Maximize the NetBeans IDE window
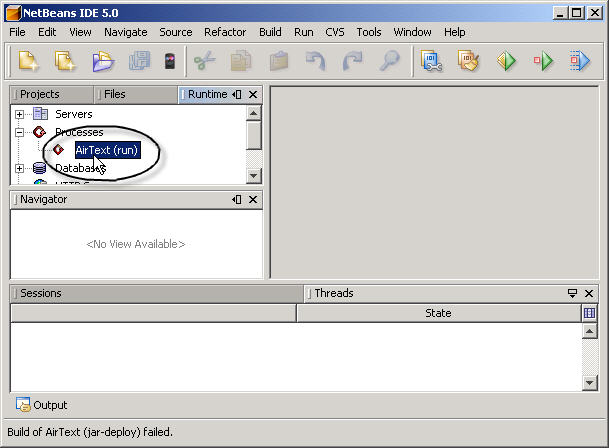Image resolution: width=609 pixels, height=448 pixels. pos(577,13)
